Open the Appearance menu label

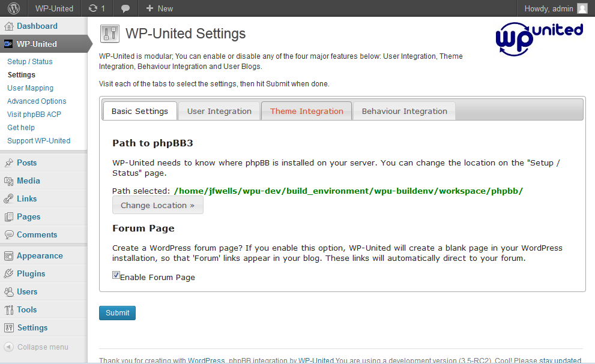(x=40, y=256)
